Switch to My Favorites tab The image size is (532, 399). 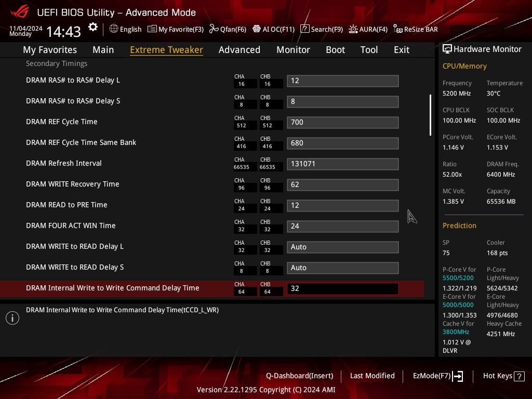tap(50, 50)
